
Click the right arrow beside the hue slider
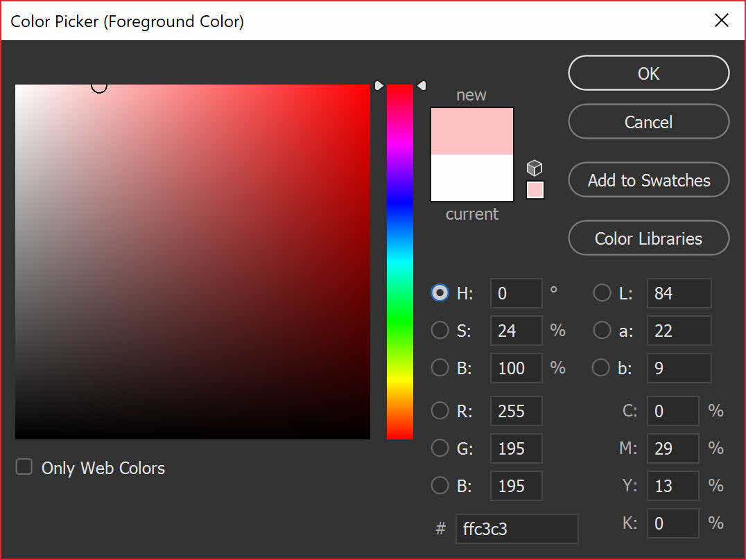coord(422,85)
